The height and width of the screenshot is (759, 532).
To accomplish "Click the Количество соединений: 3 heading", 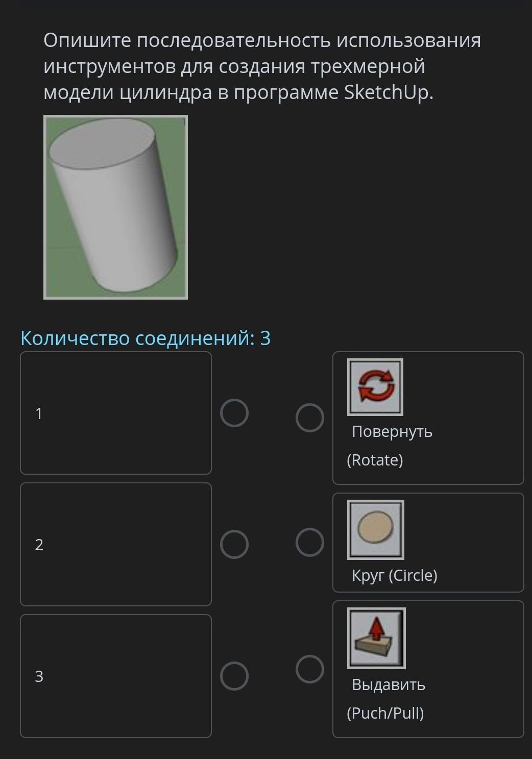I will click(146, 338).
